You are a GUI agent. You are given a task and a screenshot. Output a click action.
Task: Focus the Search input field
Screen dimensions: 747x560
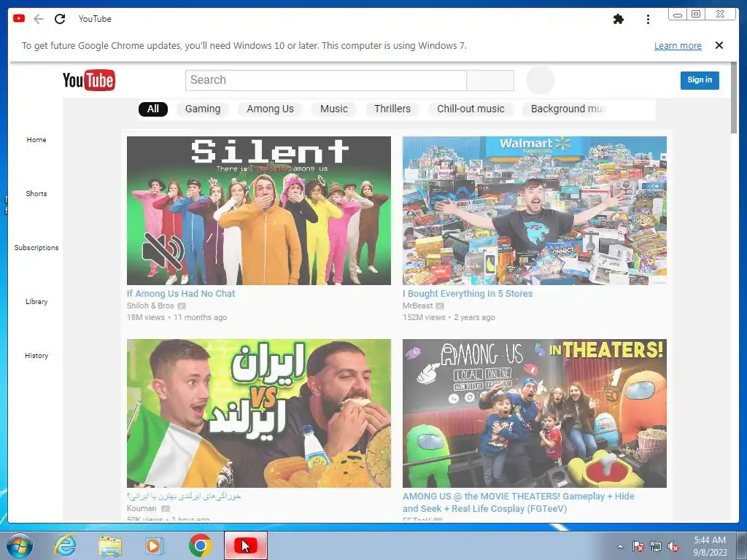pos(326,80)
